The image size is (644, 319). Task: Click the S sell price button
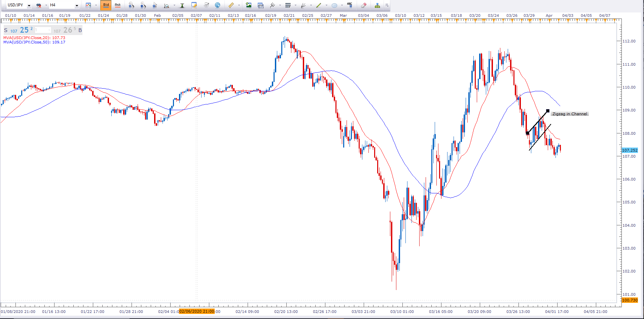tap(6, 30)
